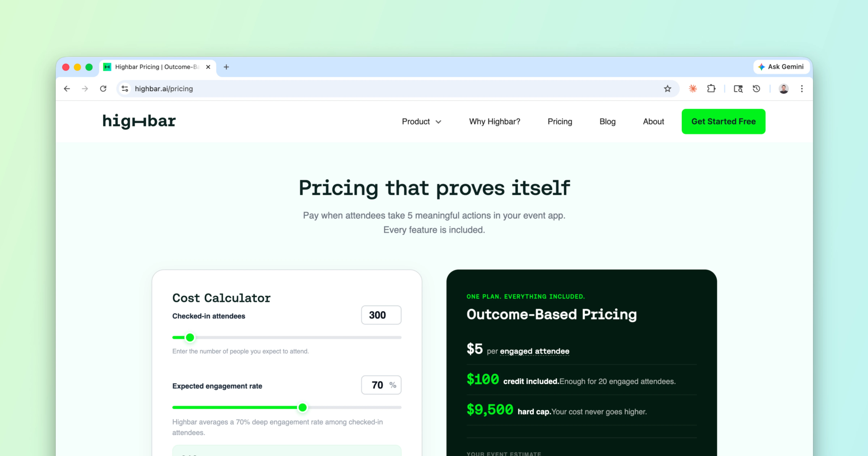Click the engagement rate slider handle

(x=303, y=408)
